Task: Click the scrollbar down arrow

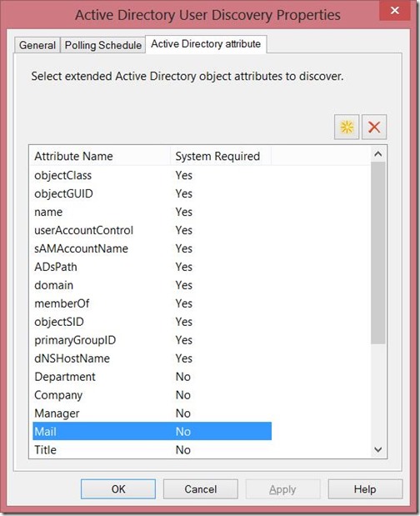Action: pyautogui.click(x=378, y=449)
